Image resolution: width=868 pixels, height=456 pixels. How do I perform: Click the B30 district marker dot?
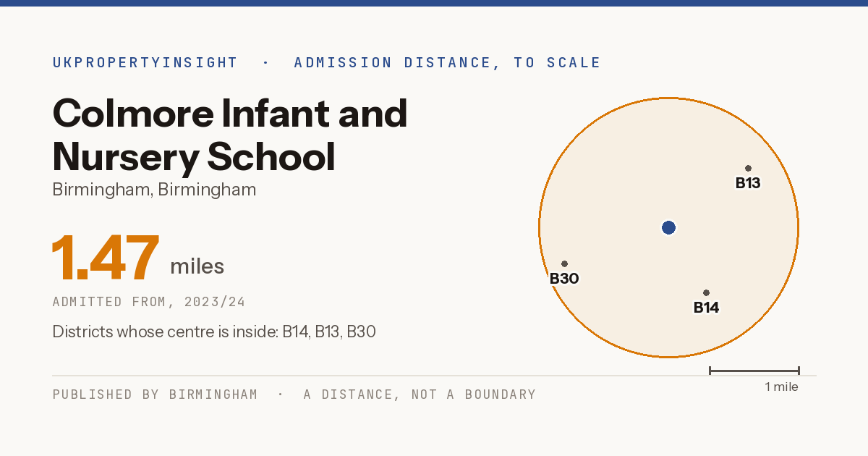564,264
